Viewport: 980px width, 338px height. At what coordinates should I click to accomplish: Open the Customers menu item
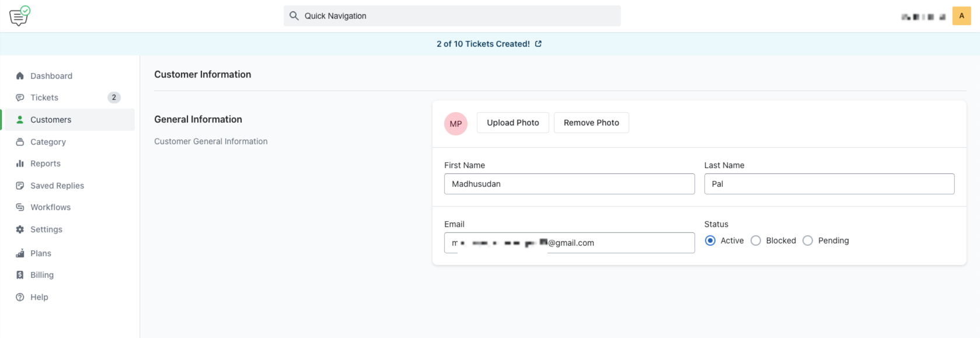tap(51, 120)
